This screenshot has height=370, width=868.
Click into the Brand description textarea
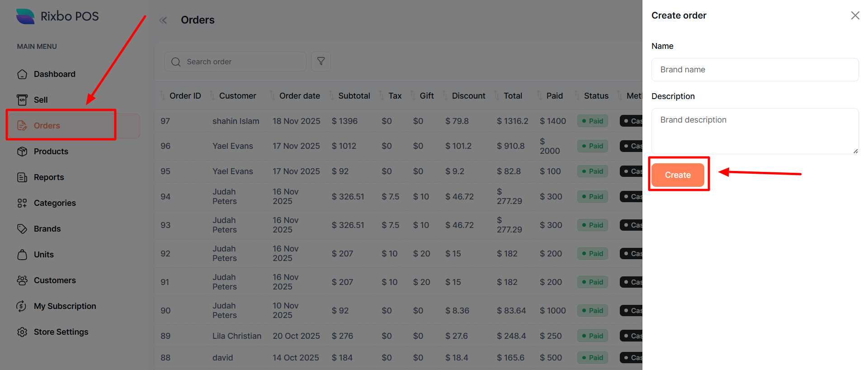click(755, 131)
